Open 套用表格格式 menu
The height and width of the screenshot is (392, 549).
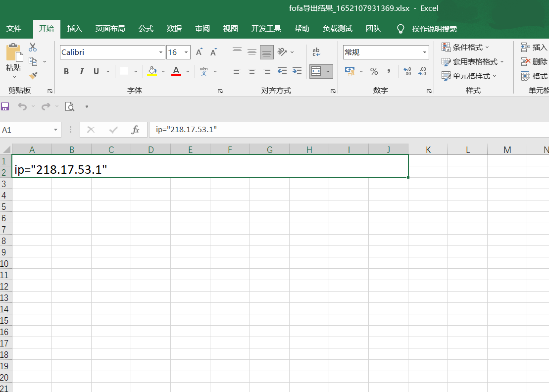pyautogui.click(x=473, y=61)
